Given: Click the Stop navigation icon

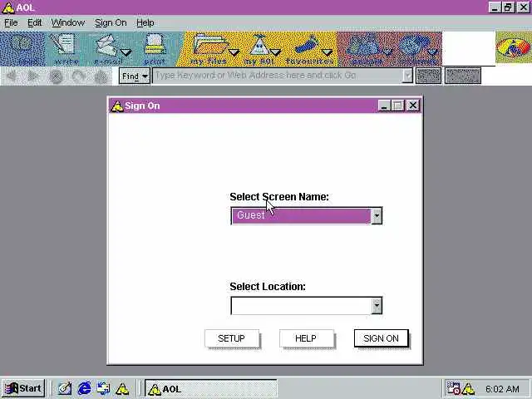Looking at the screenshot, I should (x=56, y=76).
